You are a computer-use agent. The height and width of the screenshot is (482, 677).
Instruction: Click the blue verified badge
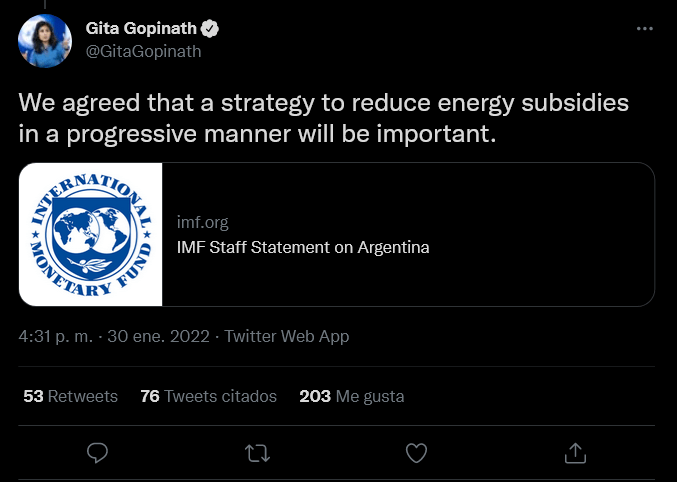coord(211,30)
